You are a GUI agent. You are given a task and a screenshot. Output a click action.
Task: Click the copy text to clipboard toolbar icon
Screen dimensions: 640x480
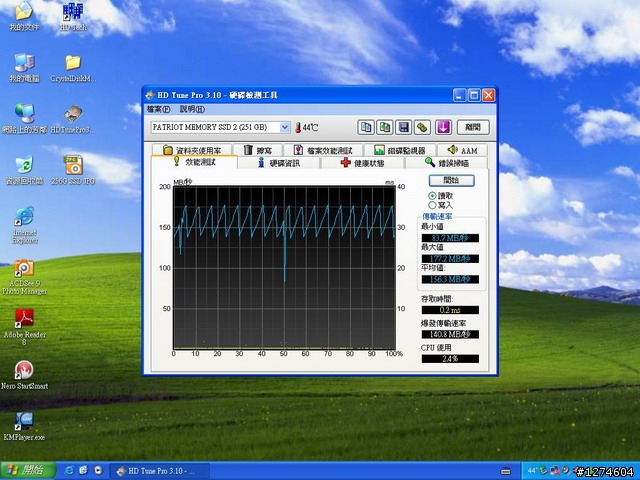[366, 127]
